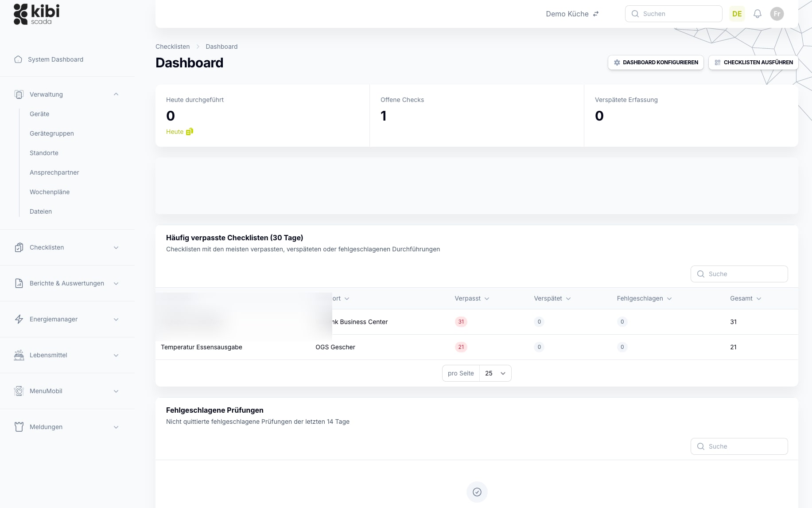
Task: Click Dashboard konfigurieren button
Action: [656, 63]
